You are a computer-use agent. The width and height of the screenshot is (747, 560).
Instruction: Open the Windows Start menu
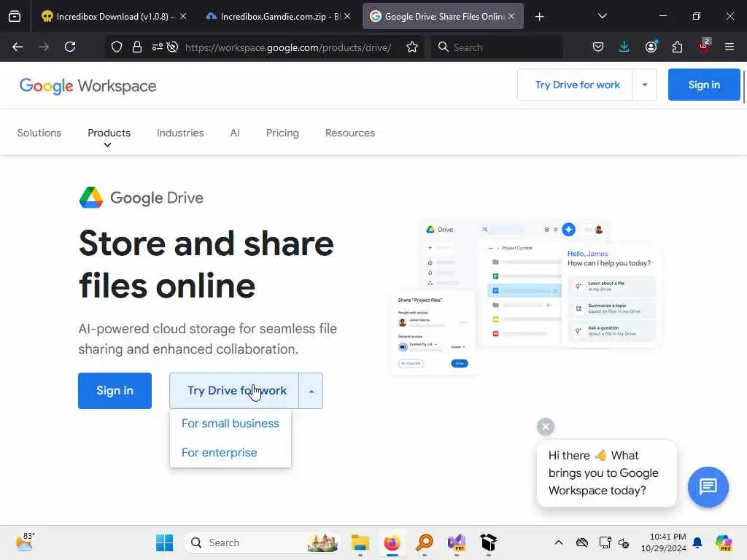165,542
